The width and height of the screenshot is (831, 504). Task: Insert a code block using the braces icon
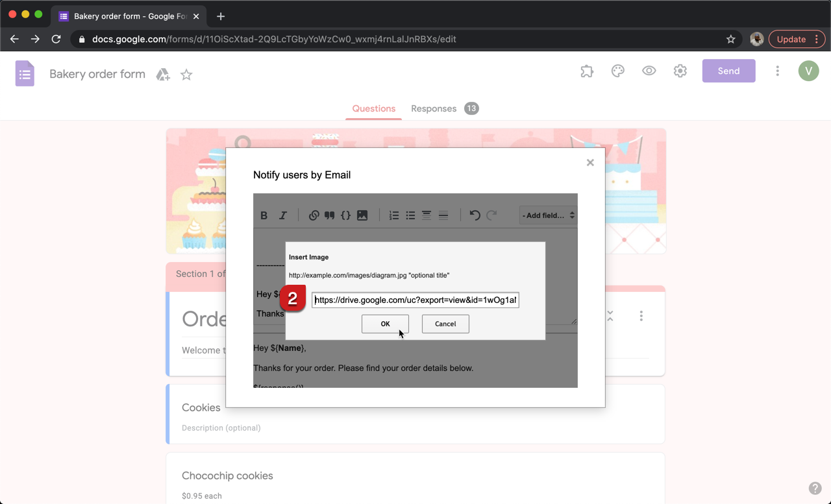(345, 215)
